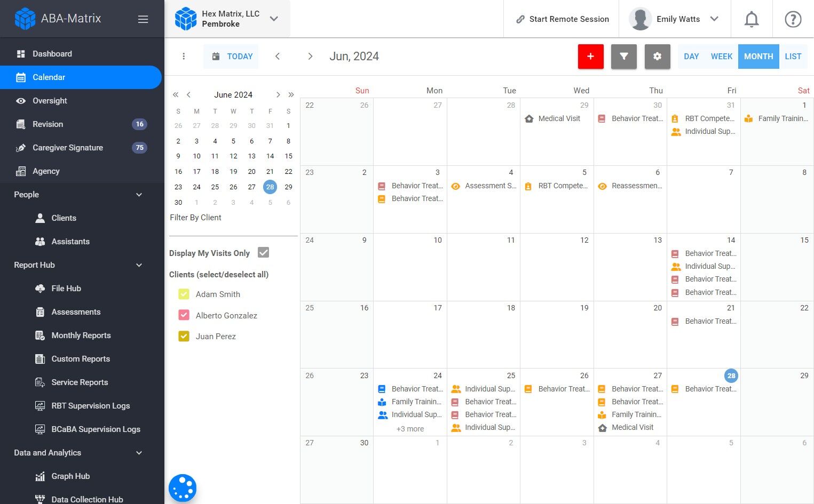
Task: Click Clients (select/deselect all) label
Action: pos(219,275)
